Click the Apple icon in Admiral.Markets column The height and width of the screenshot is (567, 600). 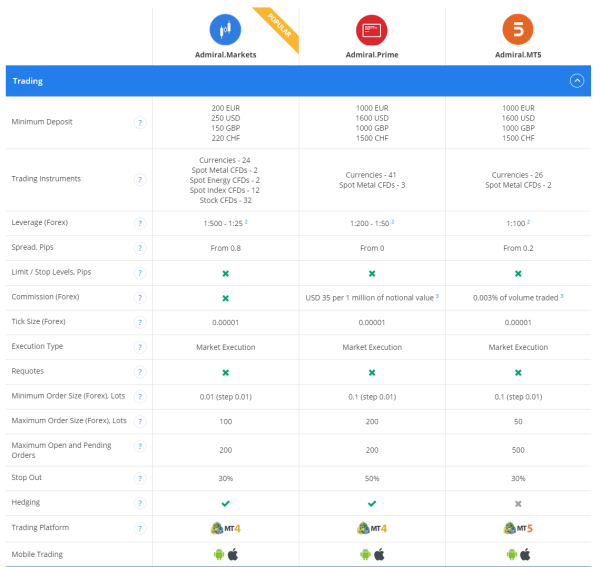[233, 554]
